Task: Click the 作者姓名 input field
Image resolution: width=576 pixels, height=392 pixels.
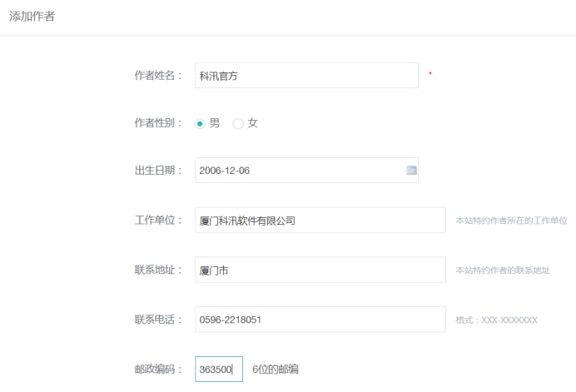Action: (x=307, y=75)
